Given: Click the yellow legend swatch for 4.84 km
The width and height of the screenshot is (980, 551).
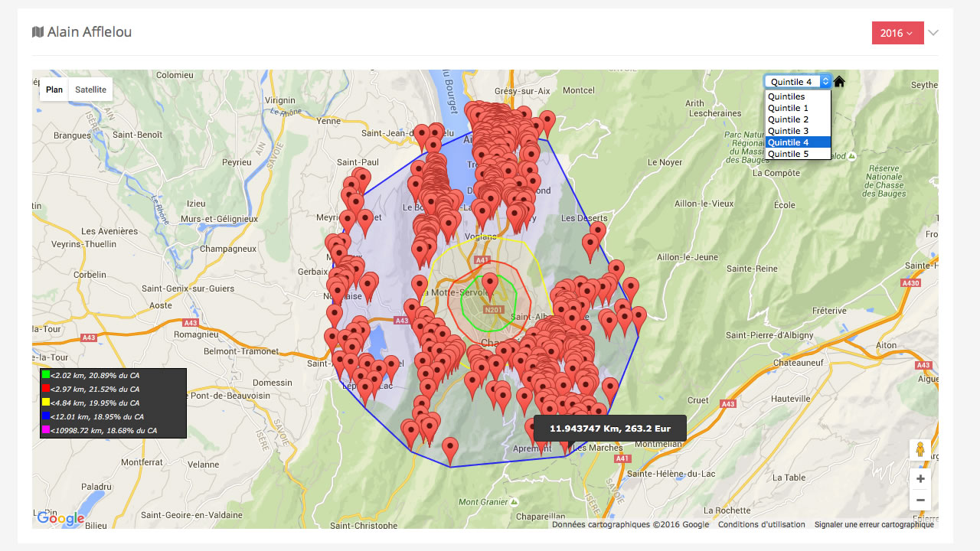Looking at the screenshot, I should [46, 403].
